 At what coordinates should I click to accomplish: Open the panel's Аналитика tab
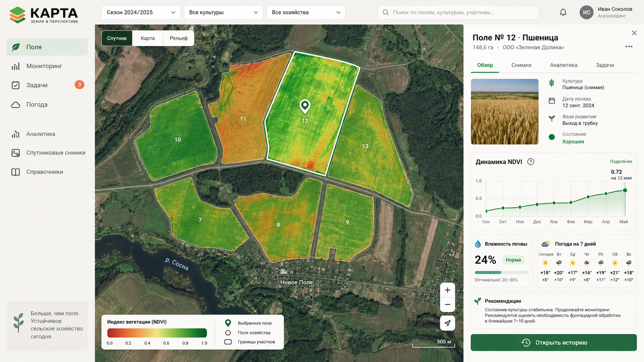pos(563,65)
